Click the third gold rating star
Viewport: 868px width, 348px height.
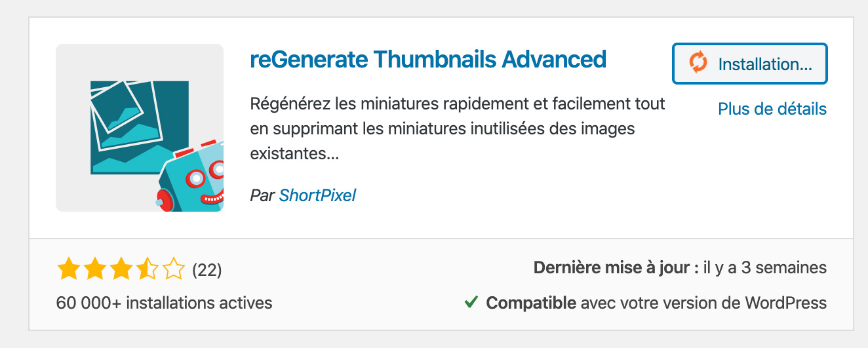coord(120,269)
